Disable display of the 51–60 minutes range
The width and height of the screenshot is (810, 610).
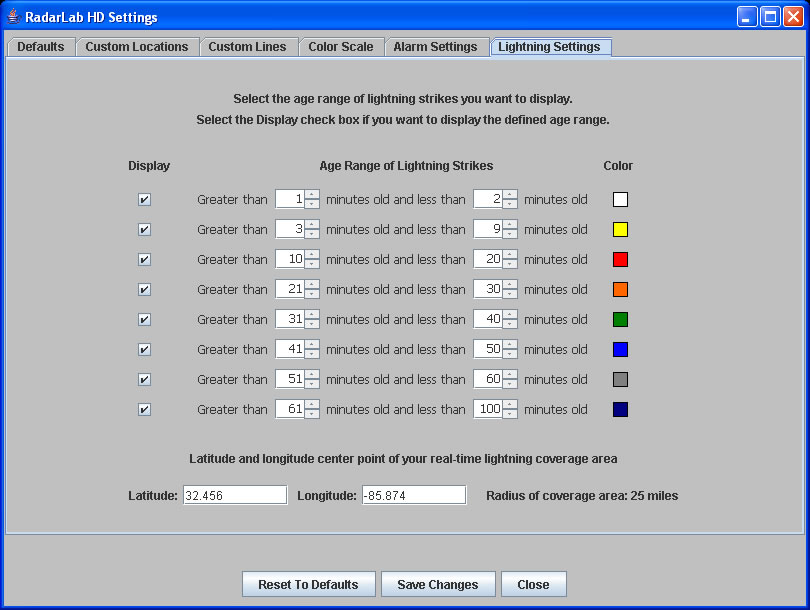[145, 379]
